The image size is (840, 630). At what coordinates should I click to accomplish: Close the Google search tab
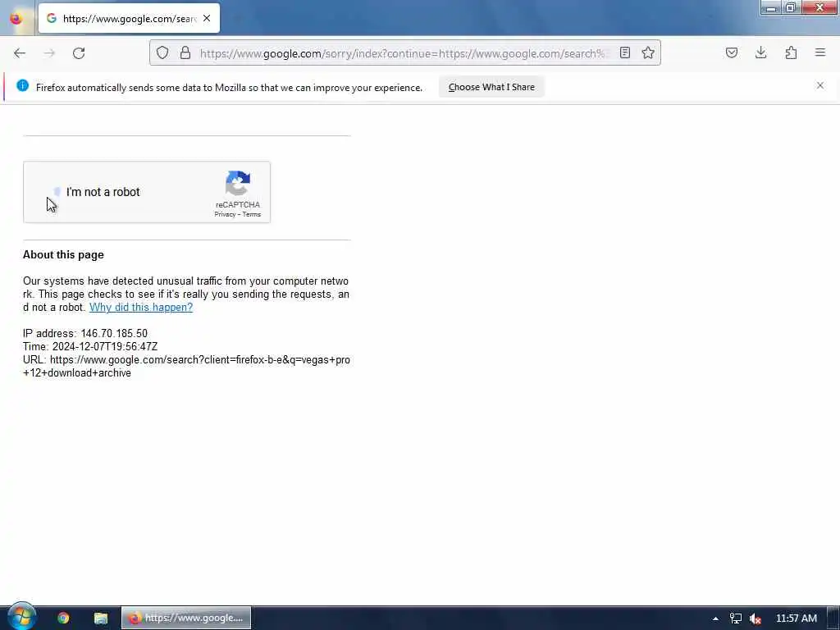point(207,18)
